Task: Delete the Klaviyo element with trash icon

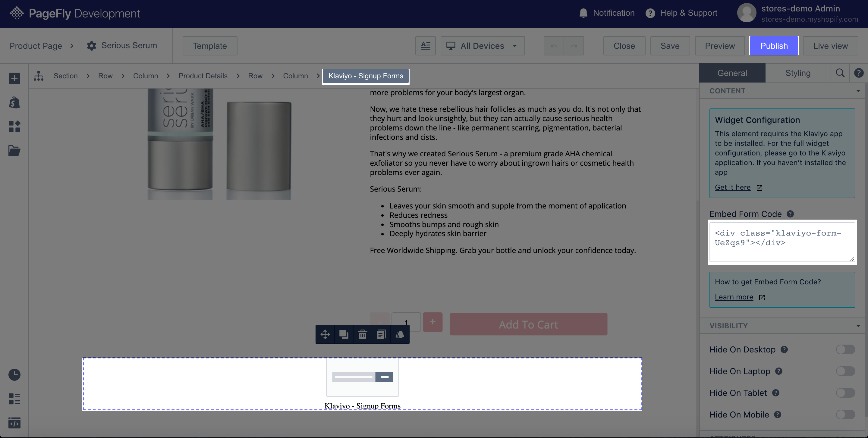Action: (x=362, y=334)
